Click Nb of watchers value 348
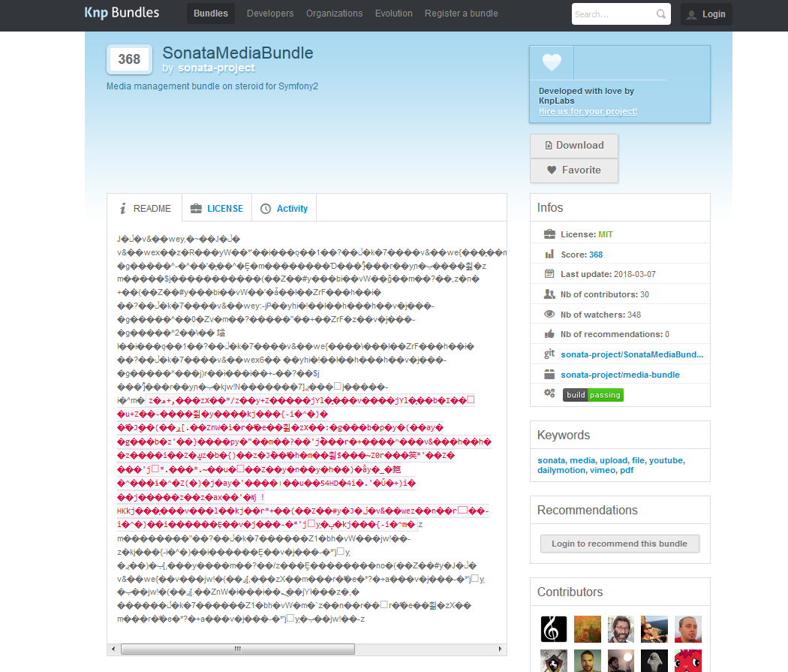Viewport: 788px width, 672px height. (x=633, y=315)
